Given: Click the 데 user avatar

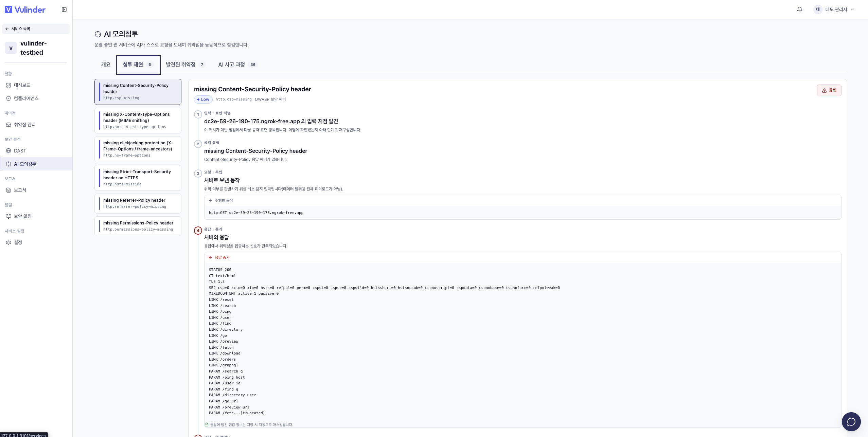Looking at the screenshot, I should tap(818, 10).
